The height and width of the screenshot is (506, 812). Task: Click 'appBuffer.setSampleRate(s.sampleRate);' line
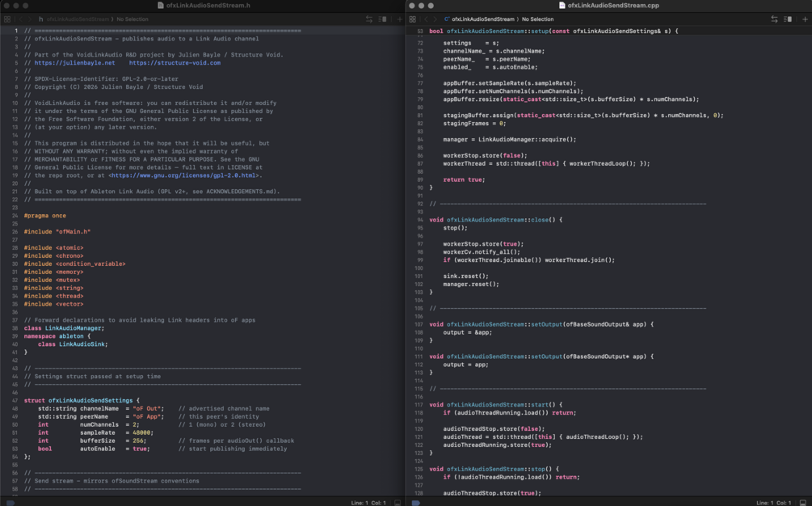(510, 83)
